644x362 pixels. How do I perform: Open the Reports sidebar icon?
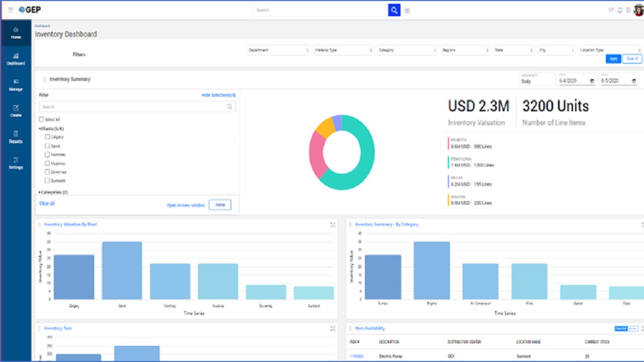(x=16, y=137)
